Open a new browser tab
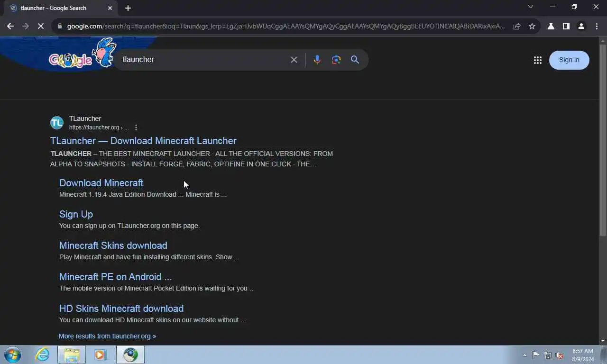Viewport: 607px width, 364px height. [128, 8]
